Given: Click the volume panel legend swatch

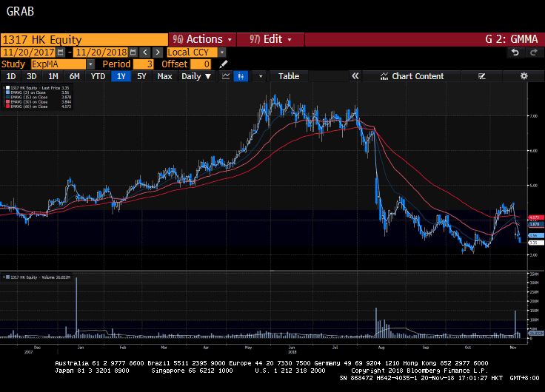Looking at the screenshot, I should (x=7, y=277).
